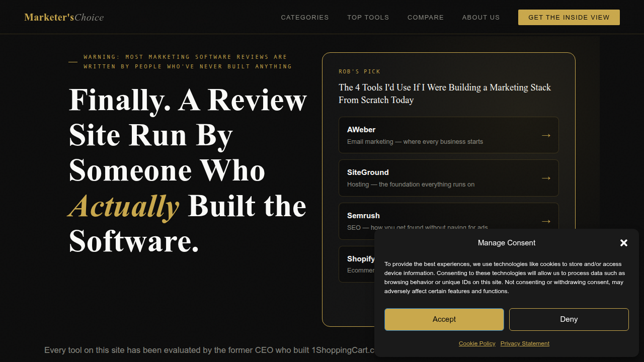Click the warning text above headline
The height and width of the screenshot is (362, 644).
click(x=188, y=61)
